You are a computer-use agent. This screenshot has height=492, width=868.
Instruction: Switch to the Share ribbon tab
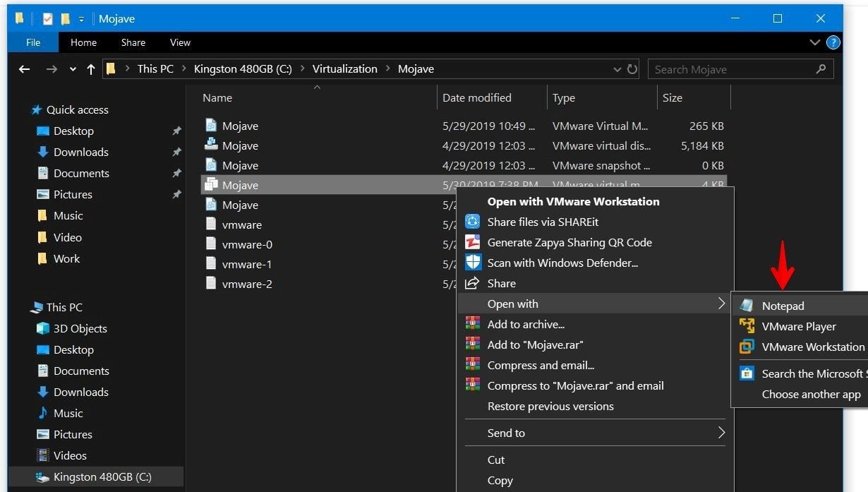133,42
